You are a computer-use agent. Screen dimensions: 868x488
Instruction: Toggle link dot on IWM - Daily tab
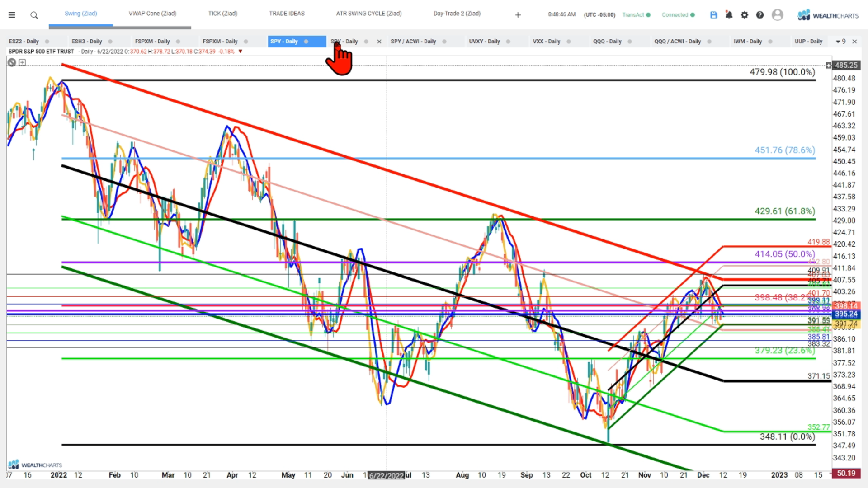[x=770, y=42]
